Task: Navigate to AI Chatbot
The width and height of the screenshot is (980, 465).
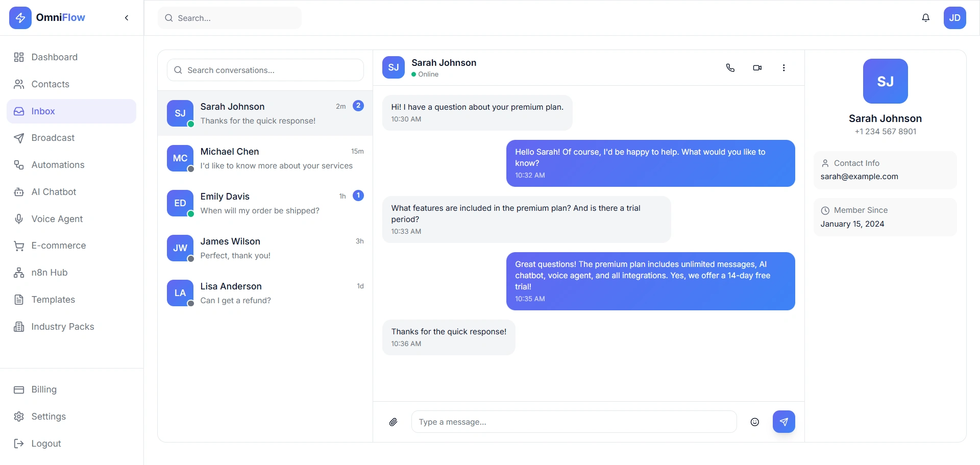Action: [x=54, y=192]
